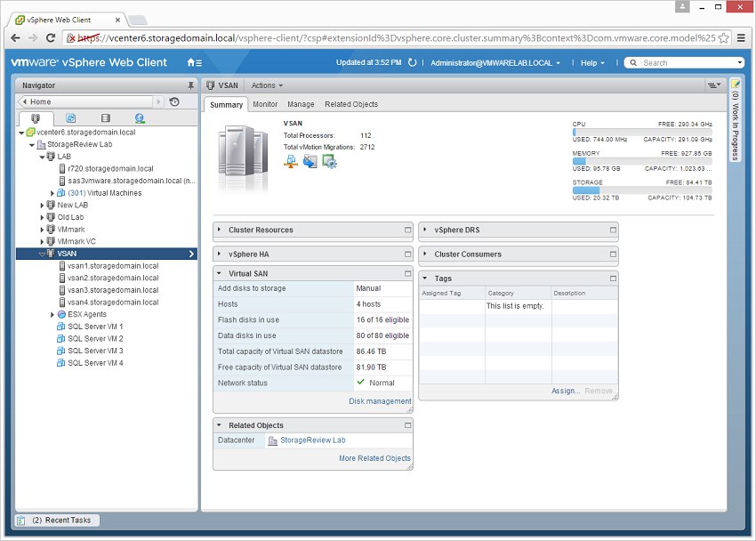The image size is (756, 541).
Task: Open the Disk management link
Action: tap(380, 401)
